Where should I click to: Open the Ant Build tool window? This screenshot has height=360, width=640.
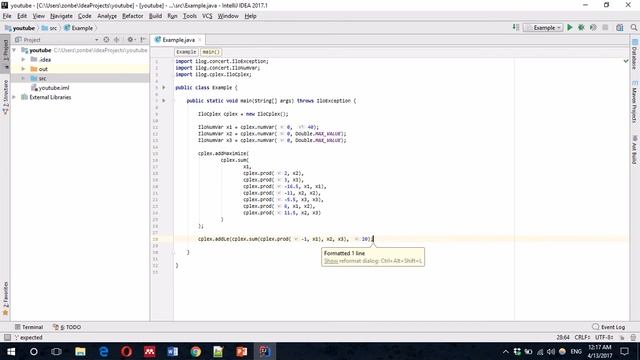pyautogui.click(x=635, y=150)
